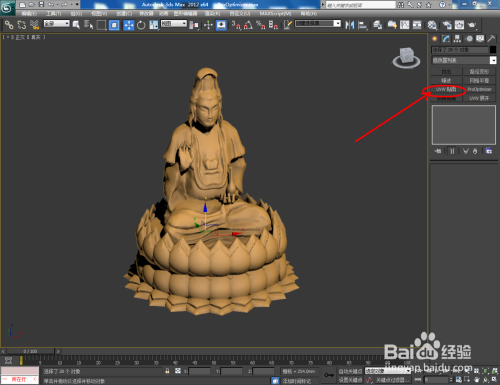The height and width of the screenshot is (385, 500).
Task: Click the object color swatch beside the name field
Action: (493, 50)
